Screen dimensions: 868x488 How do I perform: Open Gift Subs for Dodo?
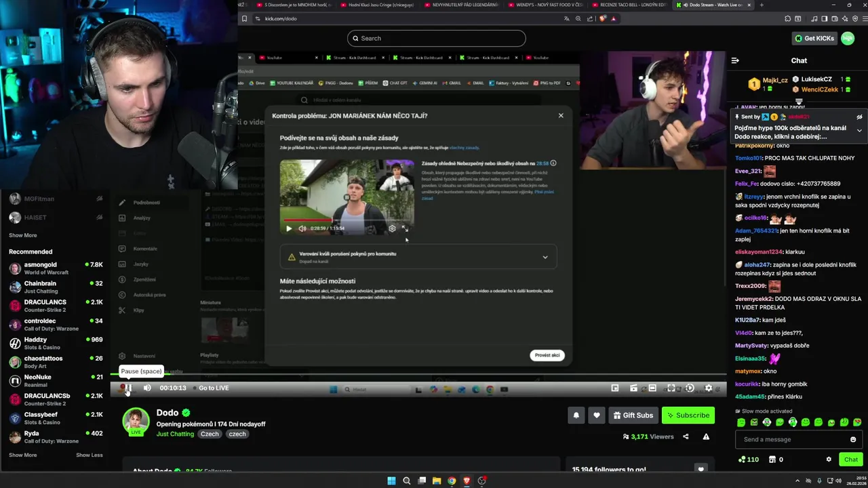coord(633,415)
